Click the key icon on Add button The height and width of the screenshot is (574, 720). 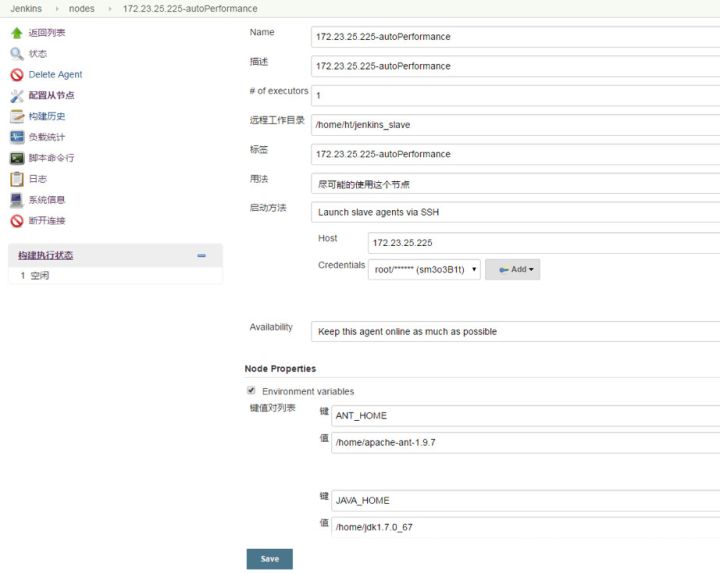(504, 270)
